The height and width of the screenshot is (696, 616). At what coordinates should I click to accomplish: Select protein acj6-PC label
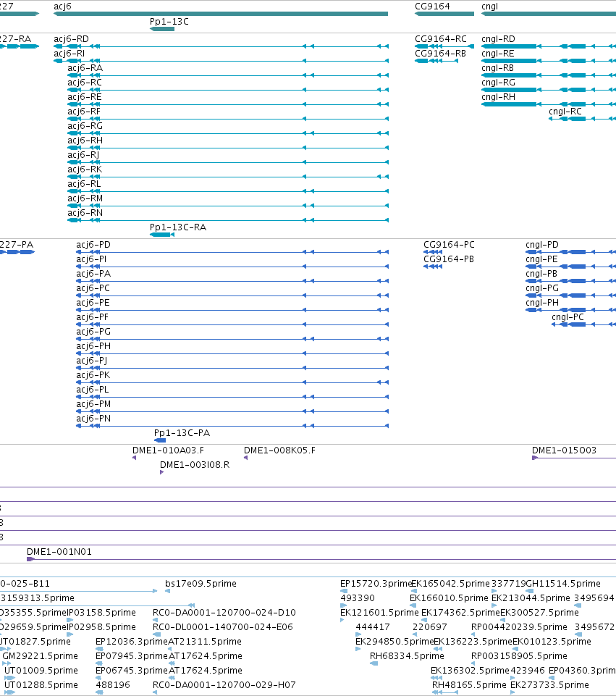click(93, 288)
